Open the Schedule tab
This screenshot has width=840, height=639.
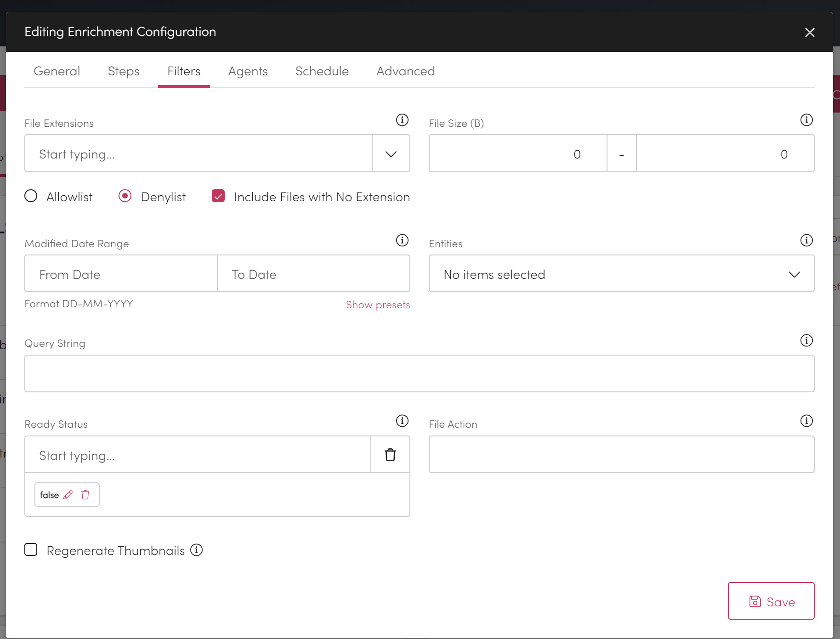tap(322, 71)
